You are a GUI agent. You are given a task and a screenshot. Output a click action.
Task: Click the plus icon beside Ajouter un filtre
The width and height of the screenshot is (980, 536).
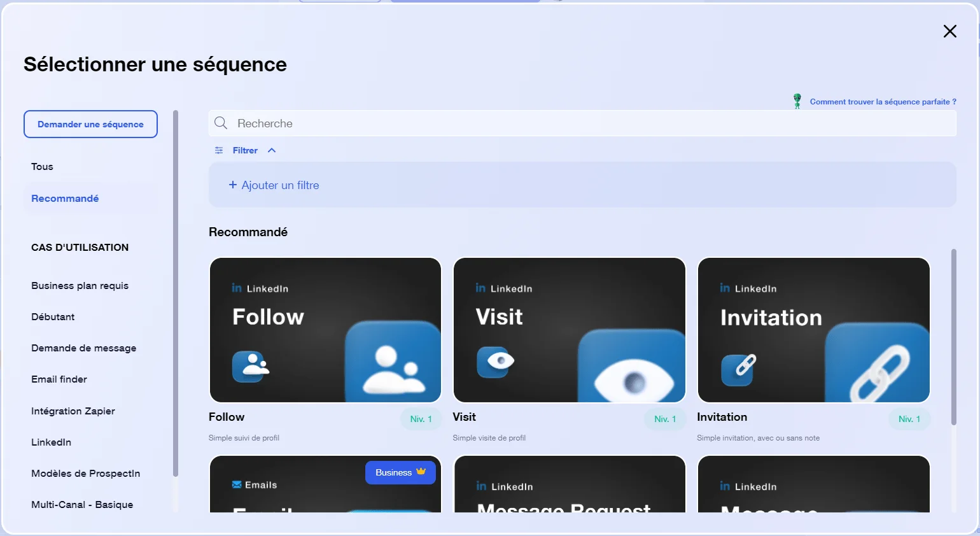[232, 185]
